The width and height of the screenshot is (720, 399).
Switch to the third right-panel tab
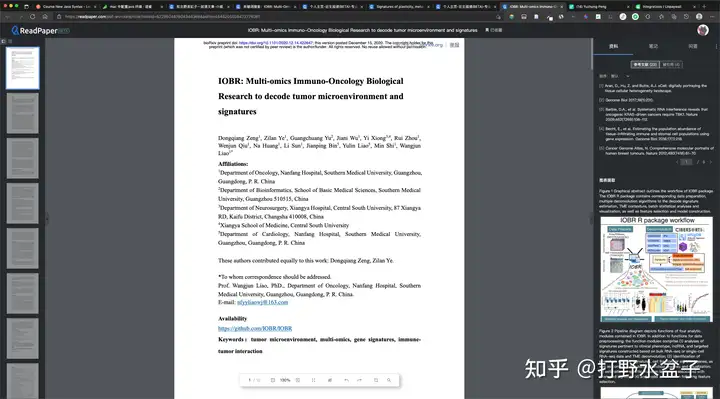[x=692, y=46]
